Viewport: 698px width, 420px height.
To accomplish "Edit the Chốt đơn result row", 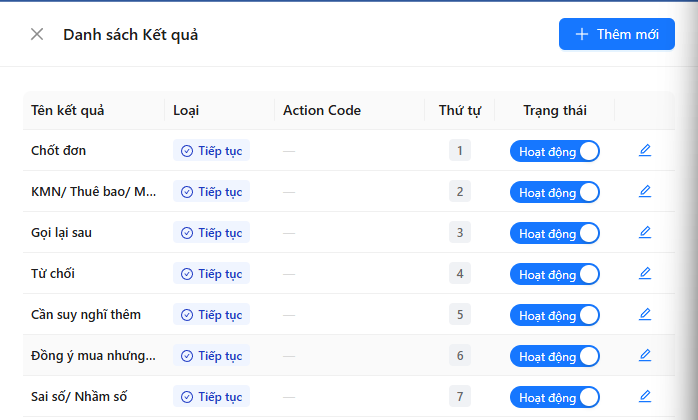I will (x=645, y=151).
